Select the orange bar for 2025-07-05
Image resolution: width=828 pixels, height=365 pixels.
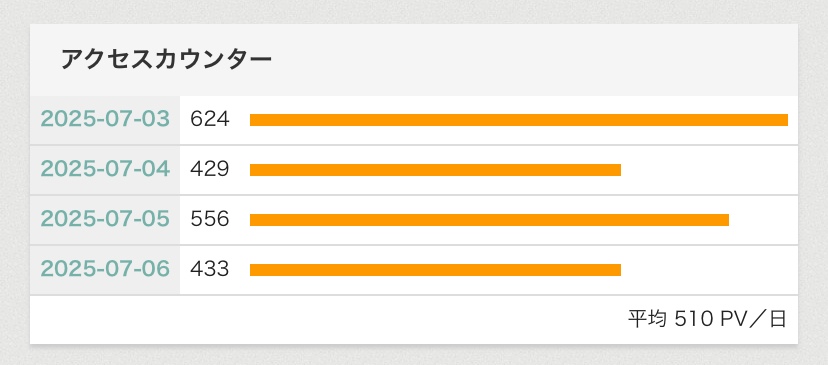point(489,220)
